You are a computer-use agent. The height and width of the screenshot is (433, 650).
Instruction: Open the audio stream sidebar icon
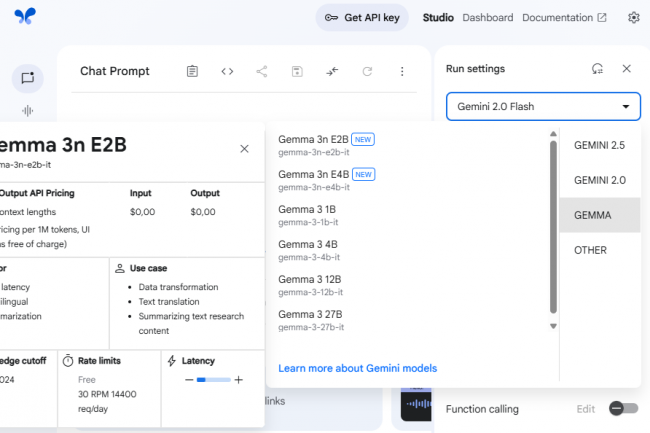(x=27, y=111)
